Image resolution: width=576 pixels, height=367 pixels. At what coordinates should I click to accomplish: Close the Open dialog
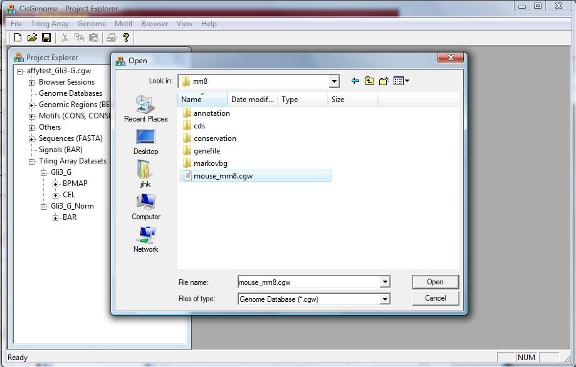[x=450, y=58]
